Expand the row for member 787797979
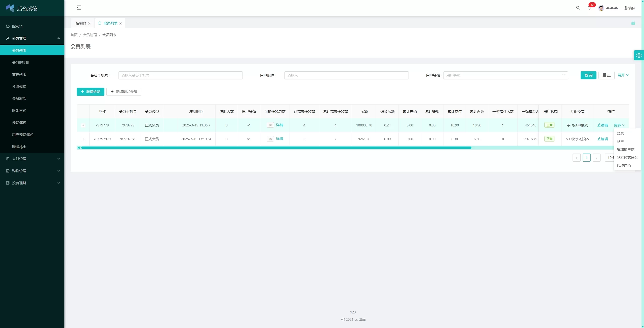644x328 pixels. [x=83, y=139]
